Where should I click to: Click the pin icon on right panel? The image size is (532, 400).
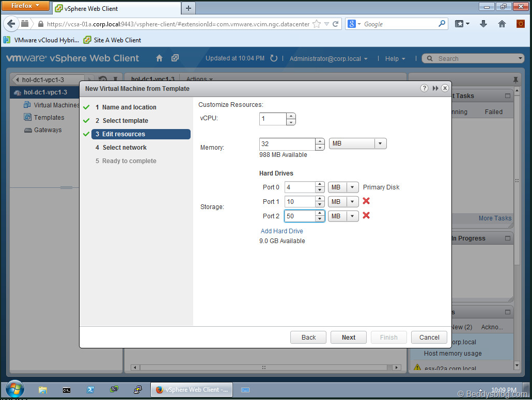(515, 80)
